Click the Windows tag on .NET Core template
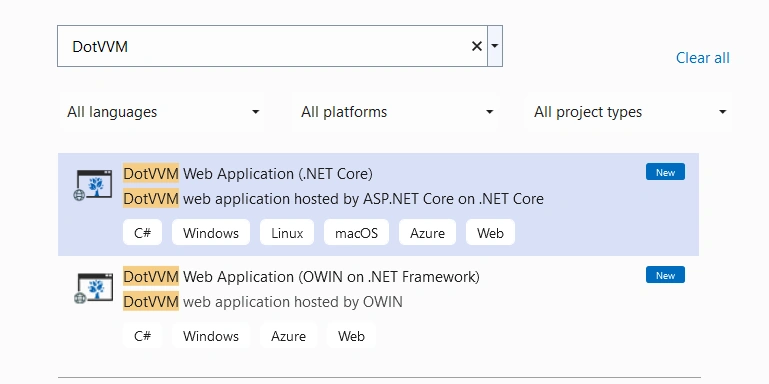769x384 pixels. pos(211,232)
